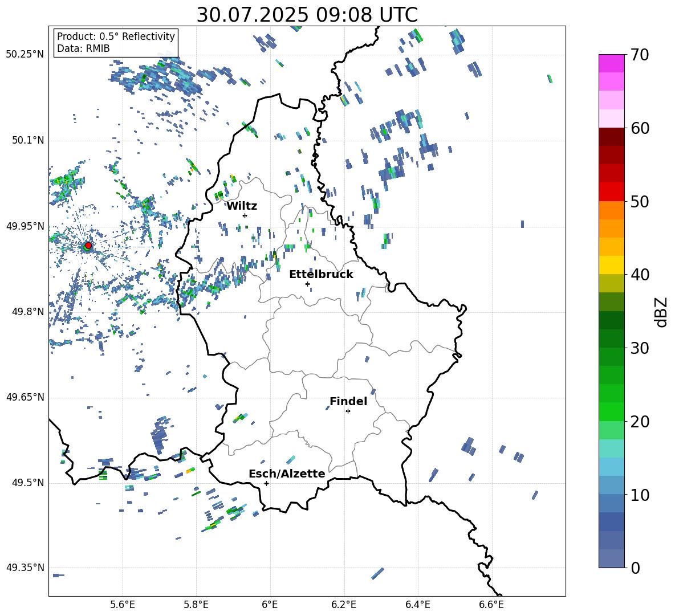The image size is (675, 616).
Task: Click the 49.35°N latitude label
Action: click(25, 568)
